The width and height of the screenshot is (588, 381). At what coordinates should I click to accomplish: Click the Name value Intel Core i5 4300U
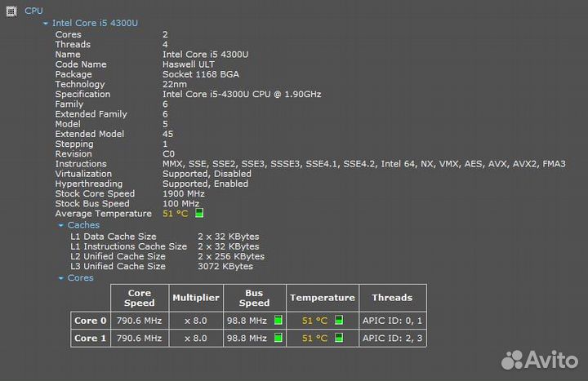206,55
